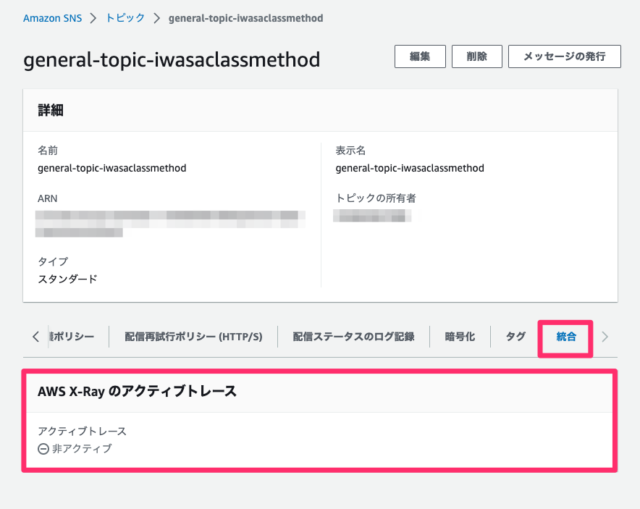Select the partially hidden ポリシー tab
Image resolution: width=640 pixels, height=509 pixels.
coord(72,337)
